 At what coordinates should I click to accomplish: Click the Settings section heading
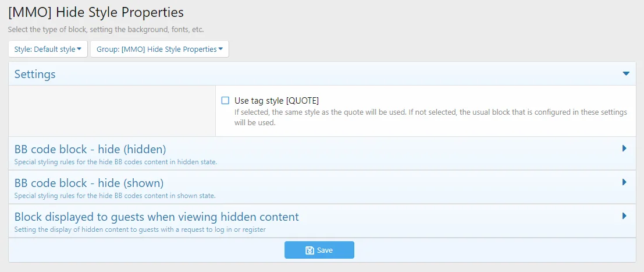click(x=35, y=75)
